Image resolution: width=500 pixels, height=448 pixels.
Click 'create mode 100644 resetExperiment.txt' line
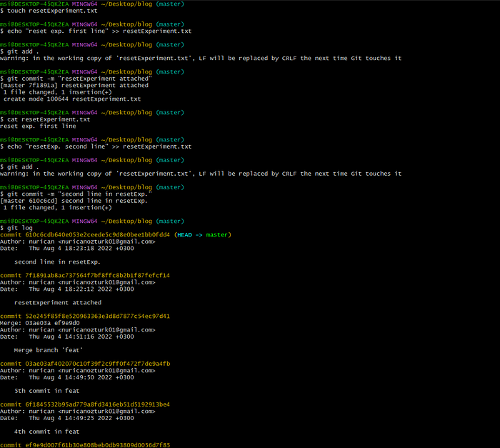72,99
